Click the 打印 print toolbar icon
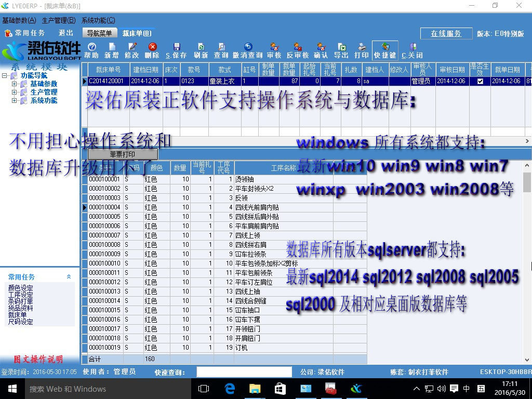Screen dimensions: 532x399 (x=362, y=50)
